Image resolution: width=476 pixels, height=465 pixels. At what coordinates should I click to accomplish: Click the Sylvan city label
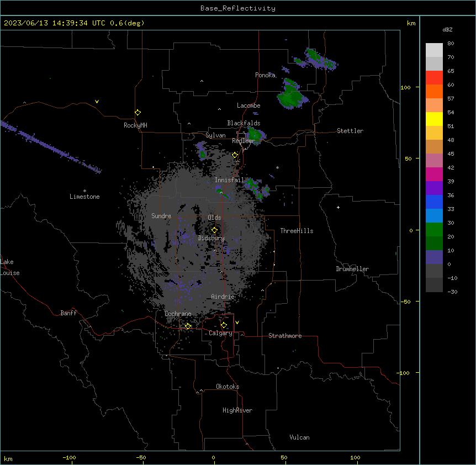tap(215, 135)
